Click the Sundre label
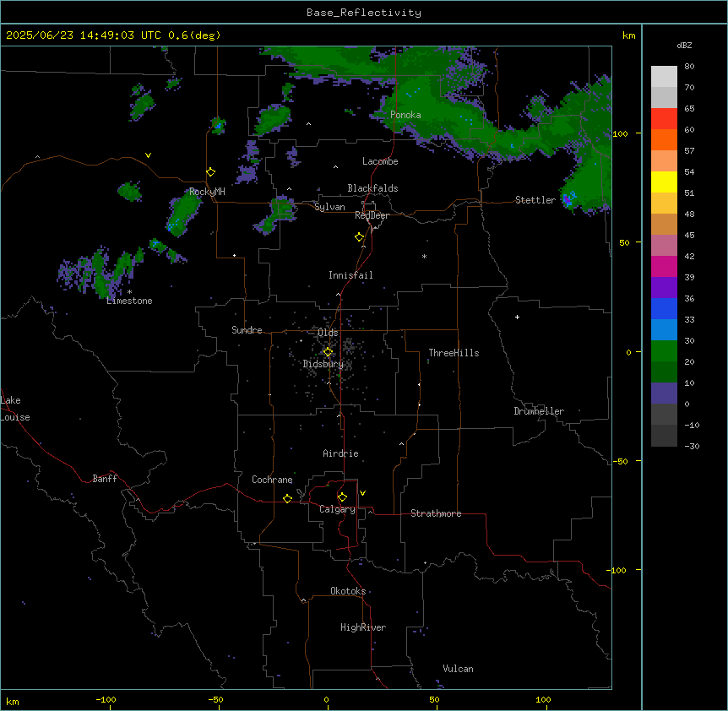728x711 pixels. tap(247, 330)
